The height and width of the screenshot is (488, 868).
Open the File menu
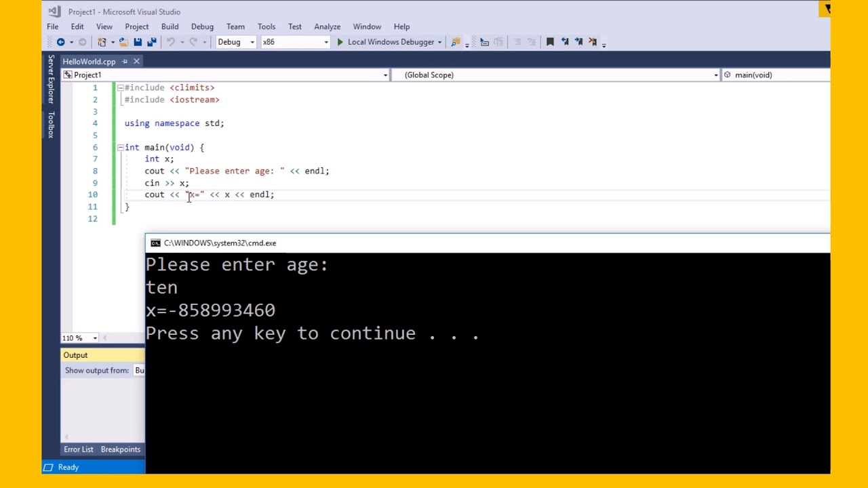pos(52,26)
